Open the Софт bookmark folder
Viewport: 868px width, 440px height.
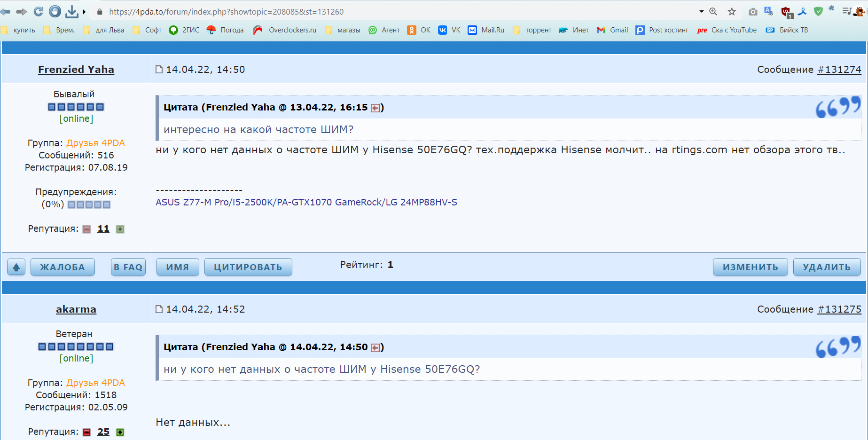click(147, 30)
